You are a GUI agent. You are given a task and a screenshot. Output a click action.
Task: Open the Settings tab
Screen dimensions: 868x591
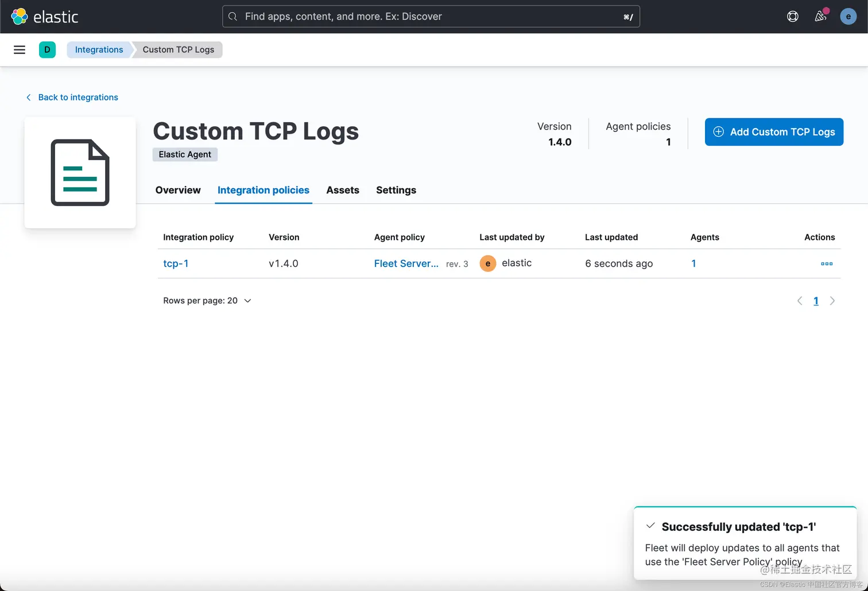click(396, 190)
